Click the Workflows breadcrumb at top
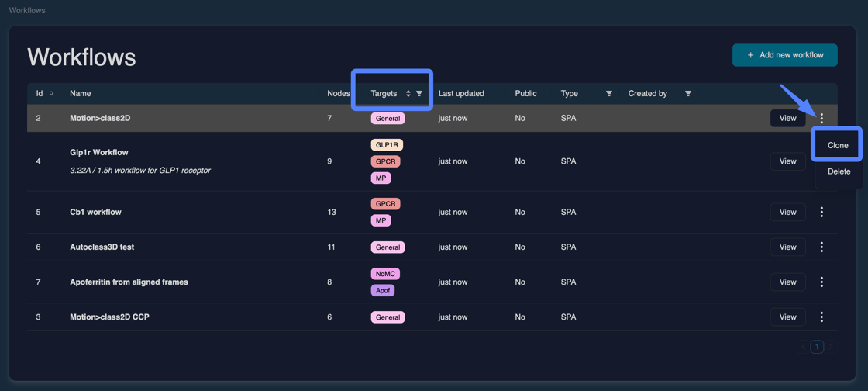 tap(27, 11)
